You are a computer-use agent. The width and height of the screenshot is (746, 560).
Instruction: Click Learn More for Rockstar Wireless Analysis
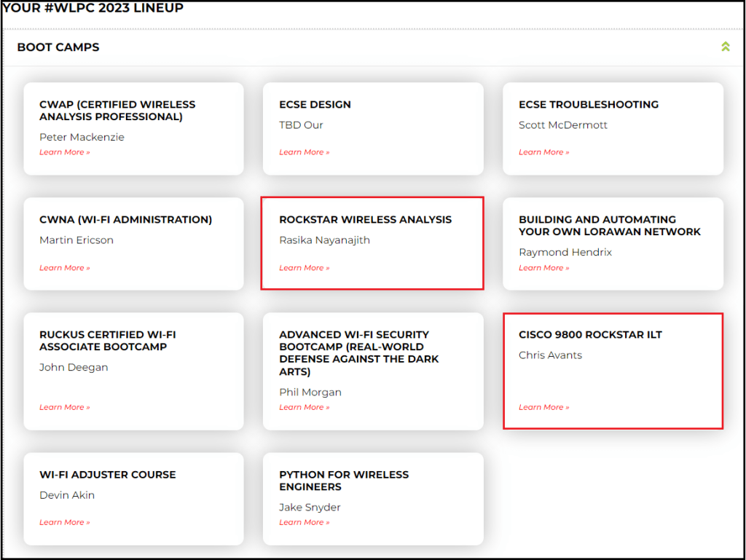(304, 268)
